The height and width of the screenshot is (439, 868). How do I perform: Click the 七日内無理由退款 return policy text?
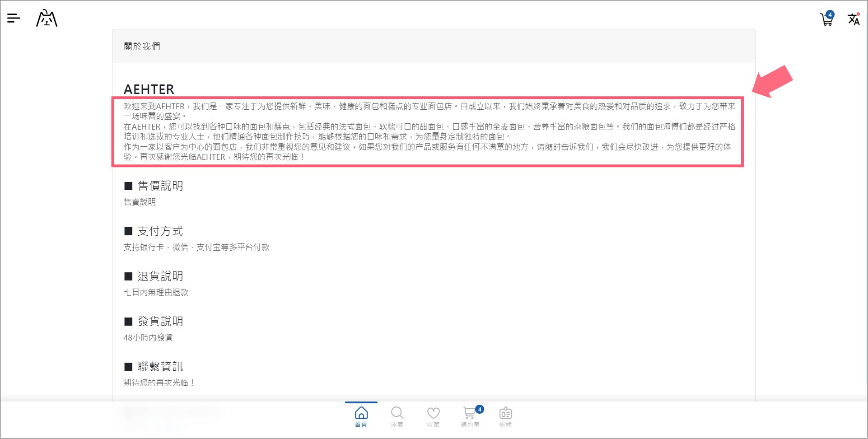pyautogui.click(x=156, y=292)
